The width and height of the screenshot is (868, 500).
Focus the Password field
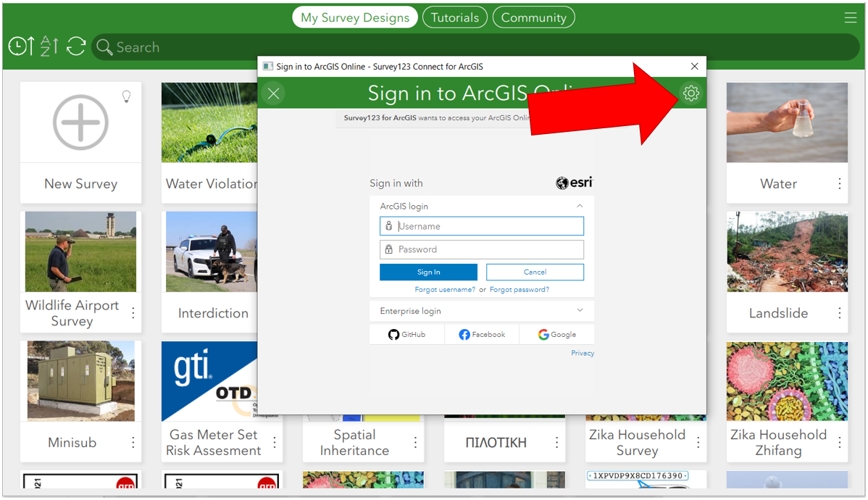point(482,249)
